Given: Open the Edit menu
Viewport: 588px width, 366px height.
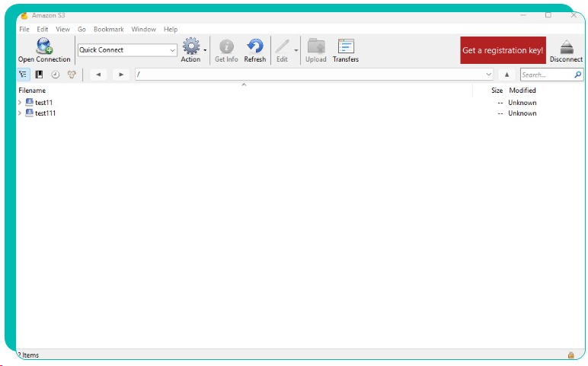Looking at the screenshot, I should 43,29.
